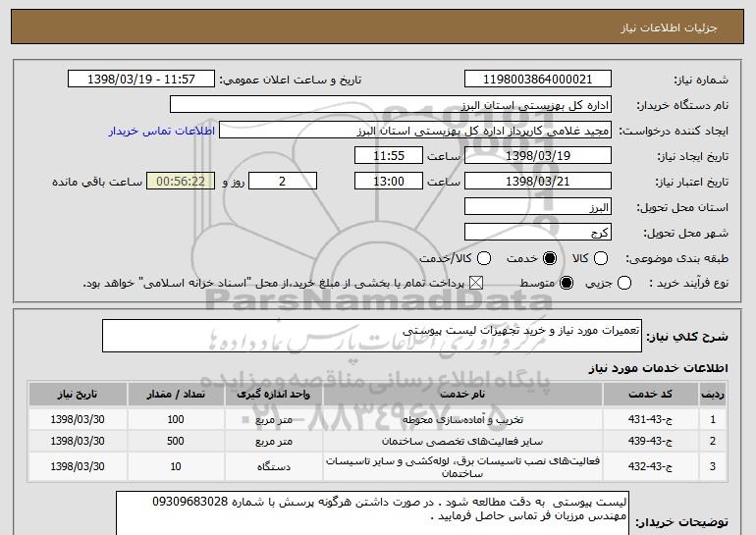
Task: Choose the متوسط purchase process option
Action: pos(567,283)
